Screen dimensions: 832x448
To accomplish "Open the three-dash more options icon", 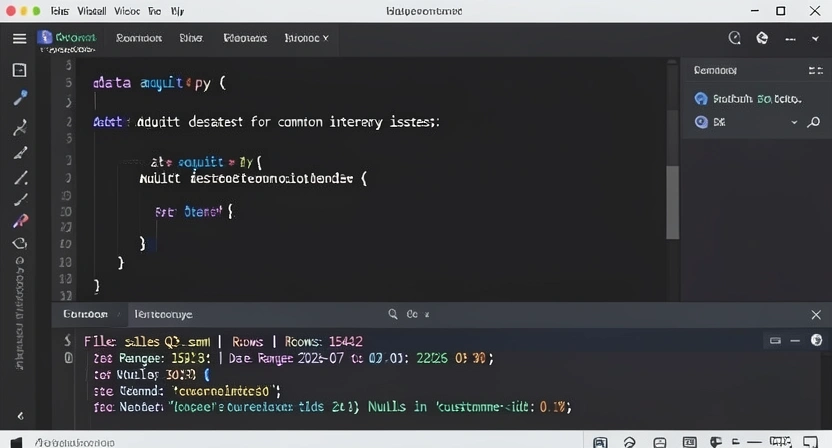I will (x=790, y=39).
